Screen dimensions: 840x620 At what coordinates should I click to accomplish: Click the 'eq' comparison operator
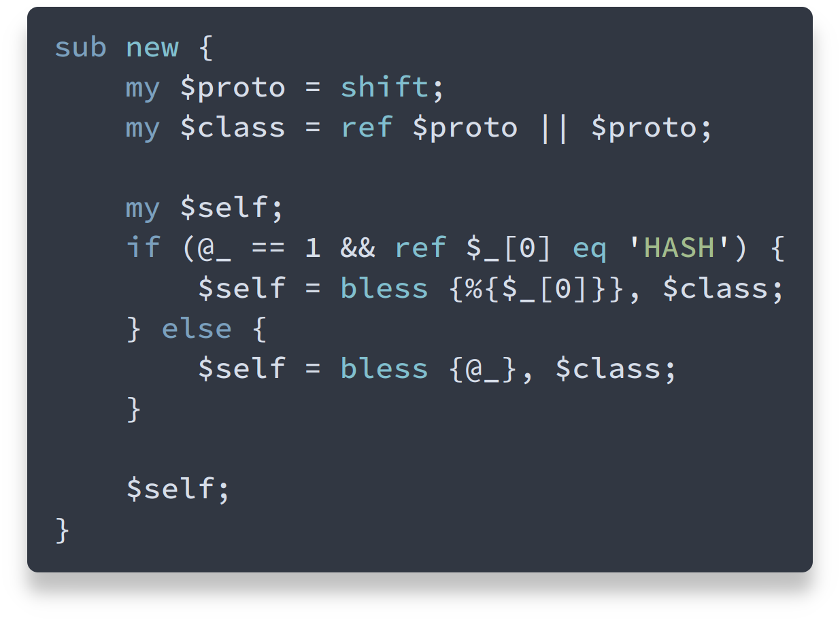click(x=590, y=248)
